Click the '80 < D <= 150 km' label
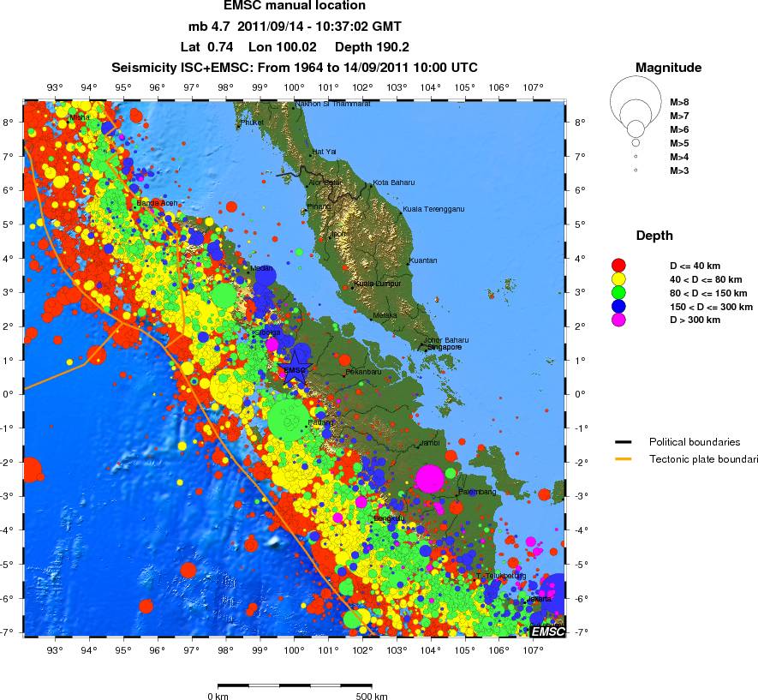Viewport: 758px width, 700px height. click(x=708, y=293)
